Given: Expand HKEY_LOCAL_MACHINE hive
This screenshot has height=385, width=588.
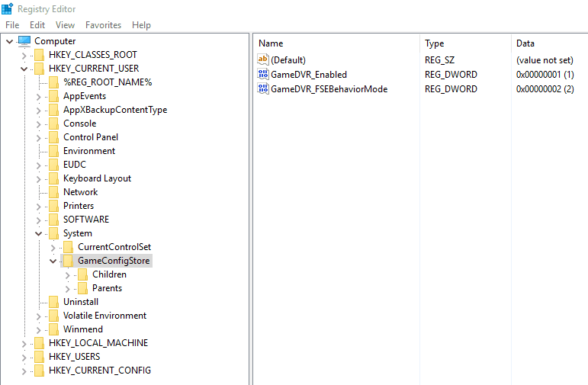Looking at the screenshot, I should pos(24,344).
